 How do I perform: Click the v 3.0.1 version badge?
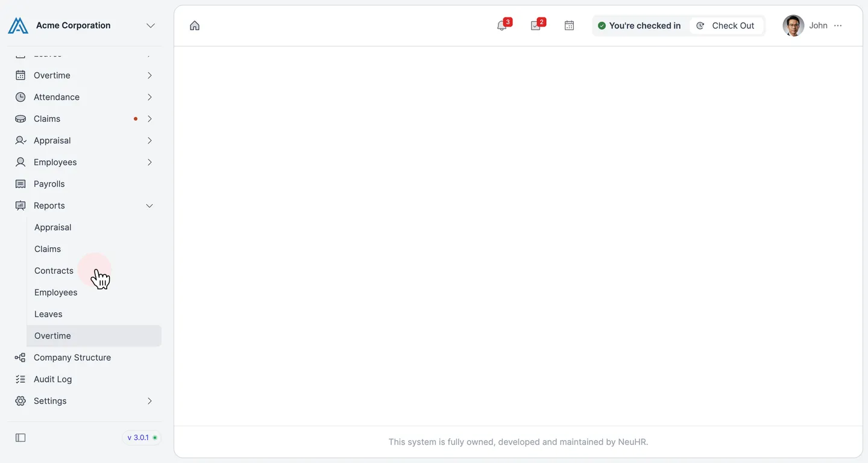click(142, 438)
